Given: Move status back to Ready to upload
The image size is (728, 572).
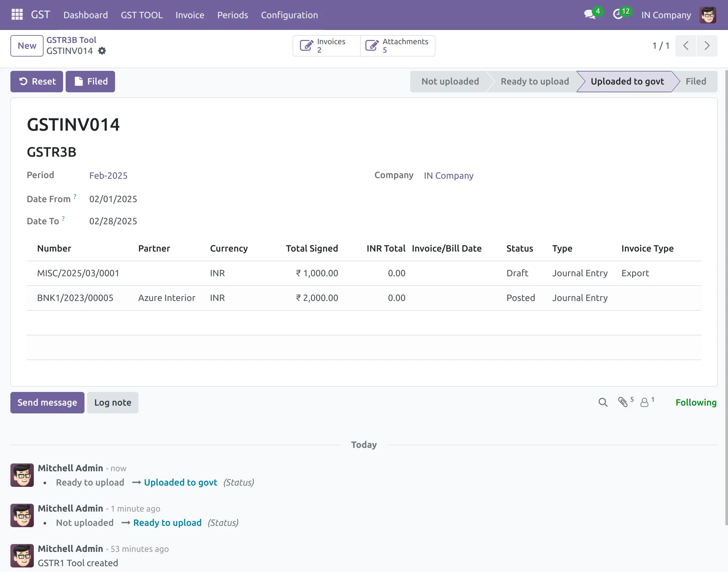Looking at the screenshot, I should click(x=534, y=81).
